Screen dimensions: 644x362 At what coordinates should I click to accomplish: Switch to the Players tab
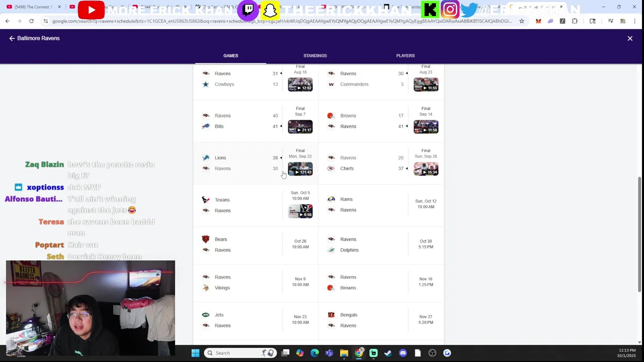pos(405,56)
